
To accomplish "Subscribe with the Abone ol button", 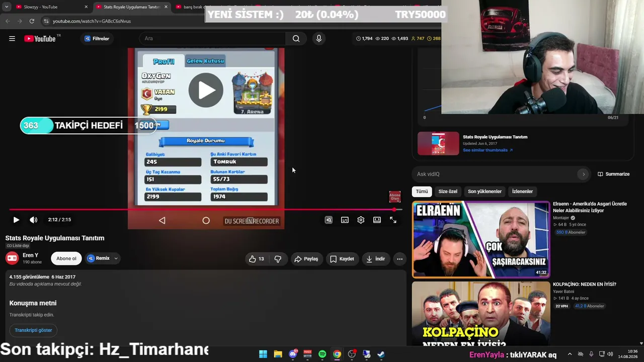I will pos(66,258).
